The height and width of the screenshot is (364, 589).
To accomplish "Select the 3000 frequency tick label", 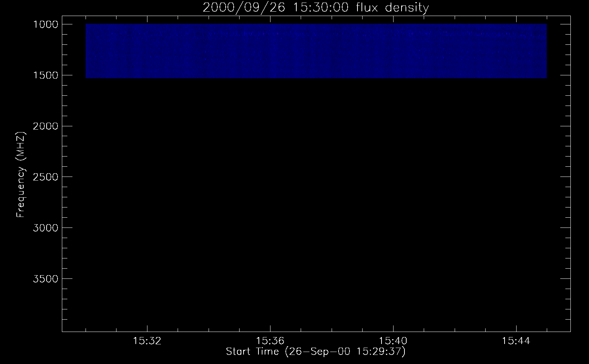I will (46, 228).
